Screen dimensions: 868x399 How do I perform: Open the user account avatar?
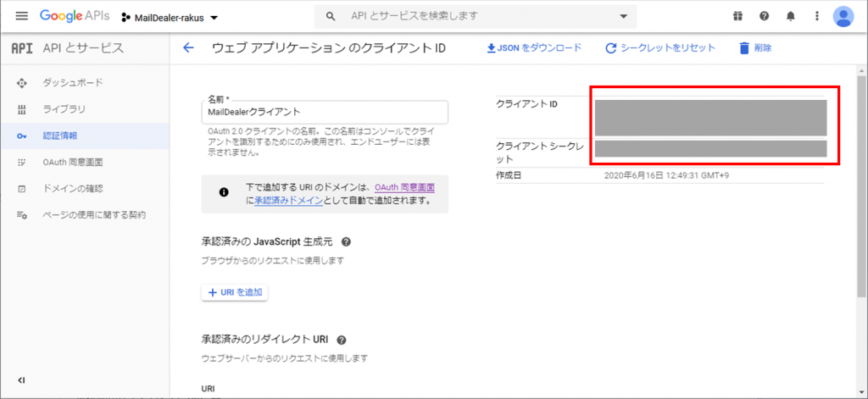pos(843,16)
